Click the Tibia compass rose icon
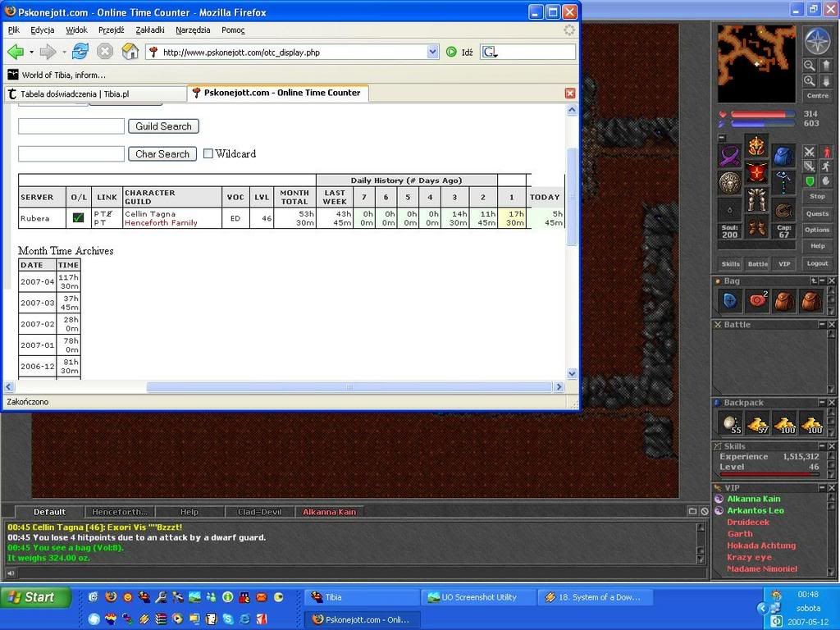 [x=818, y=41]
